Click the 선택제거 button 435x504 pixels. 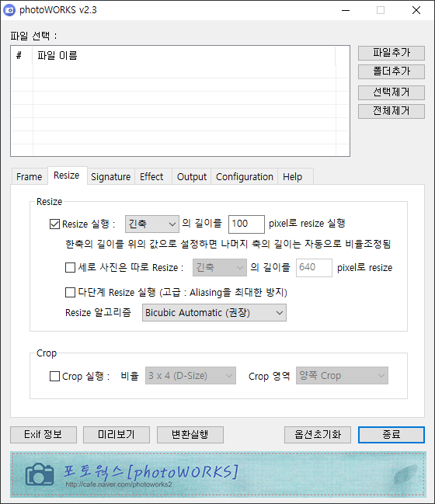(x=391, y=92)
